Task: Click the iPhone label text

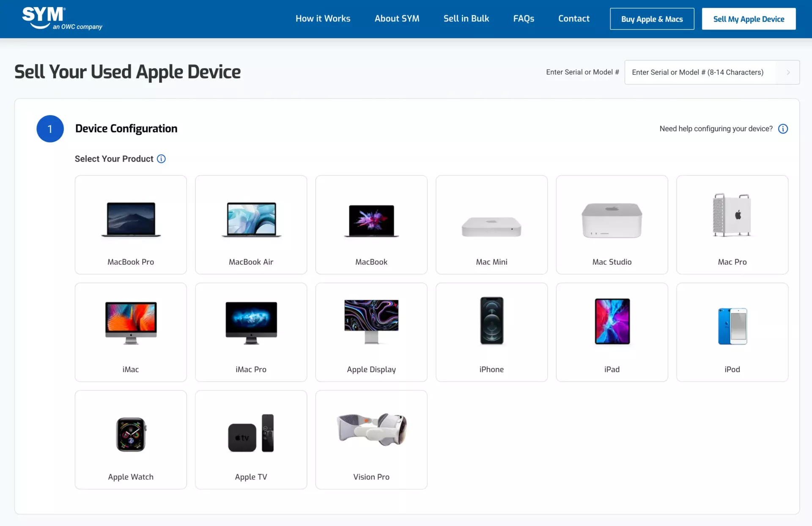Action: coord(491,369)
